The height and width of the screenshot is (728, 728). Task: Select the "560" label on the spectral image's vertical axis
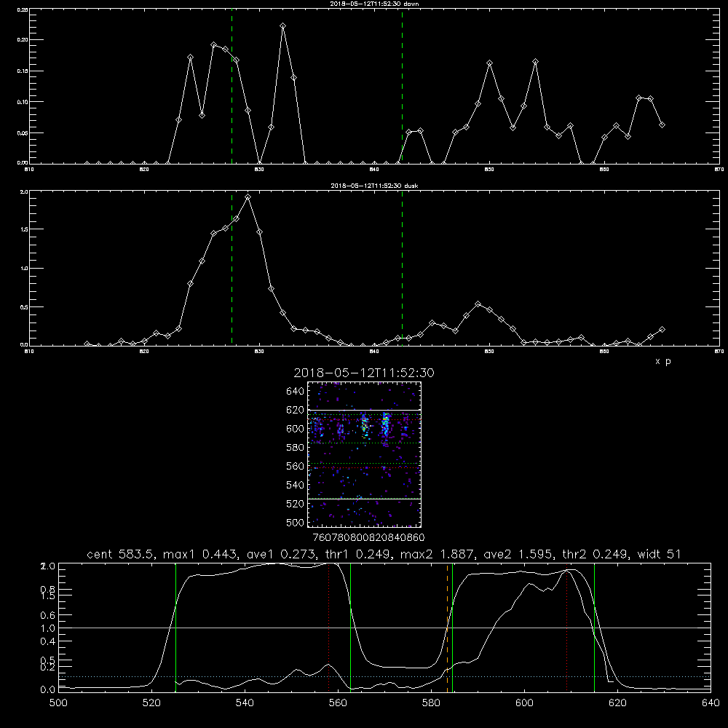(x=296, y=466)
